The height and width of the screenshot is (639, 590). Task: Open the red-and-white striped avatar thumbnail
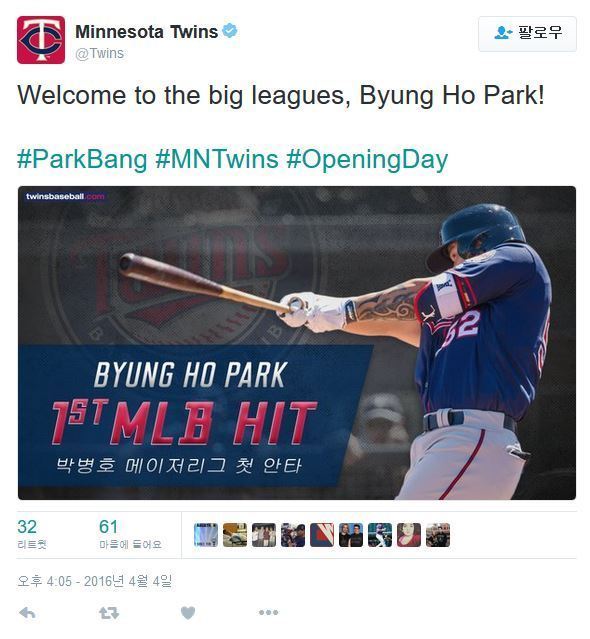tap(322, 535)
